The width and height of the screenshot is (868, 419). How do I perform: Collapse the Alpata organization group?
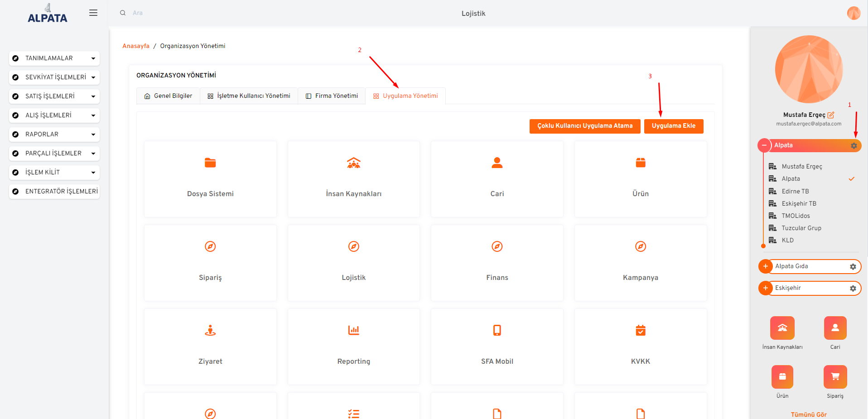(764, 145)
